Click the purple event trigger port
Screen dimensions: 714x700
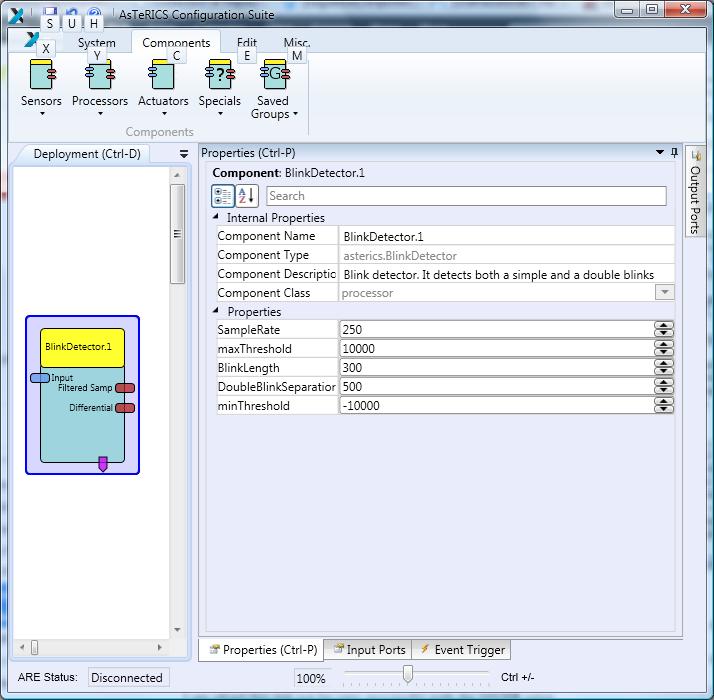point(103,464)
